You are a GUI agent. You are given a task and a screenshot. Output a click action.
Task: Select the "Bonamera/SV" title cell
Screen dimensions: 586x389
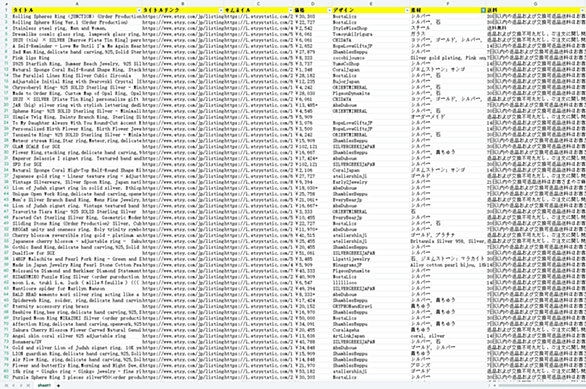pos(77,342)
